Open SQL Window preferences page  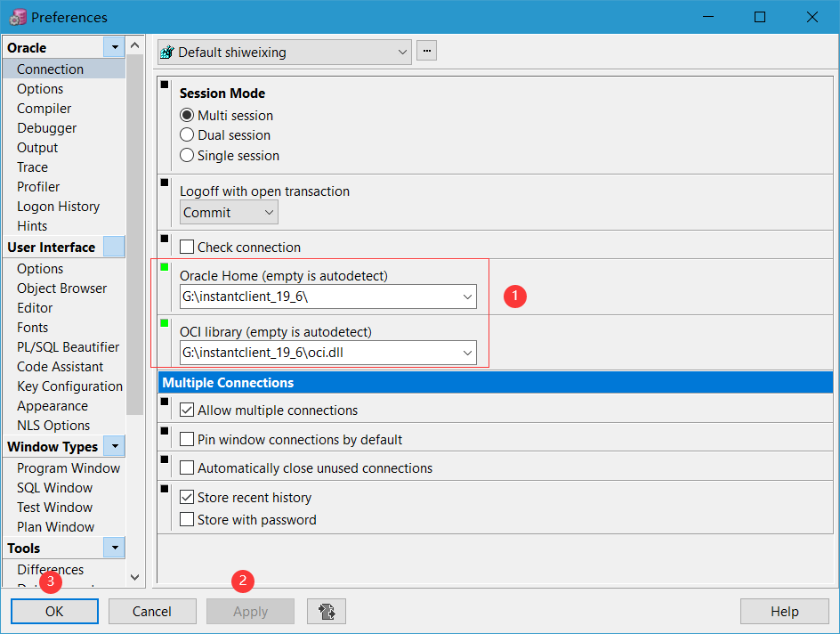pos(54,488)
